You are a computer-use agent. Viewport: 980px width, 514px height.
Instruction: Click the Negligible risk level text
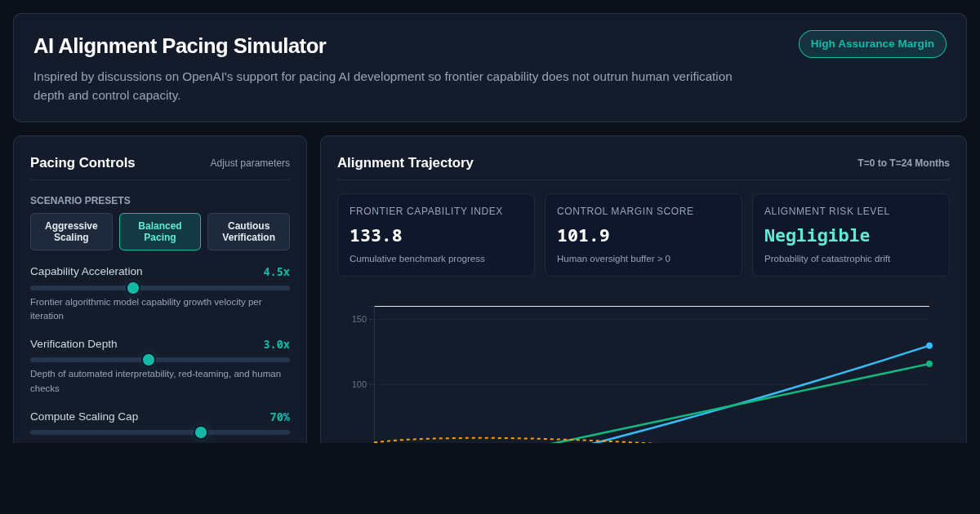coord(817,236)
